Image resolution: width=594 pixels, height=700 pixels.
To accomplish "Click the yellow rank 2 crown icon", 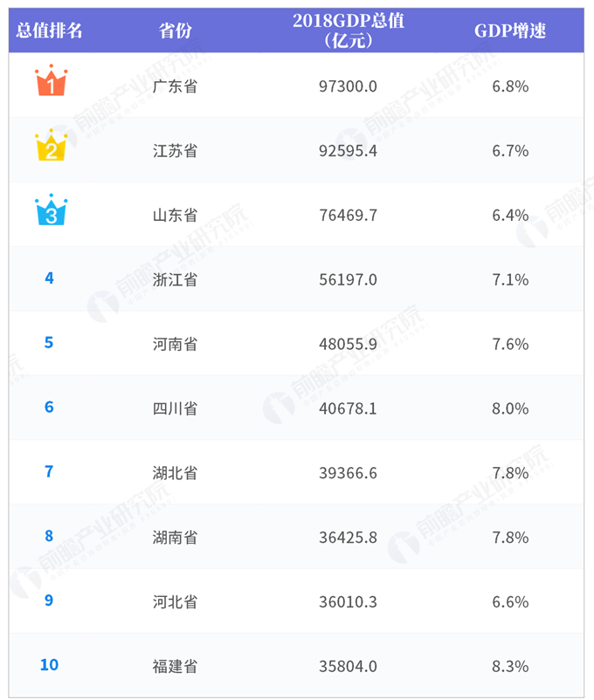I will coord(51,145).
